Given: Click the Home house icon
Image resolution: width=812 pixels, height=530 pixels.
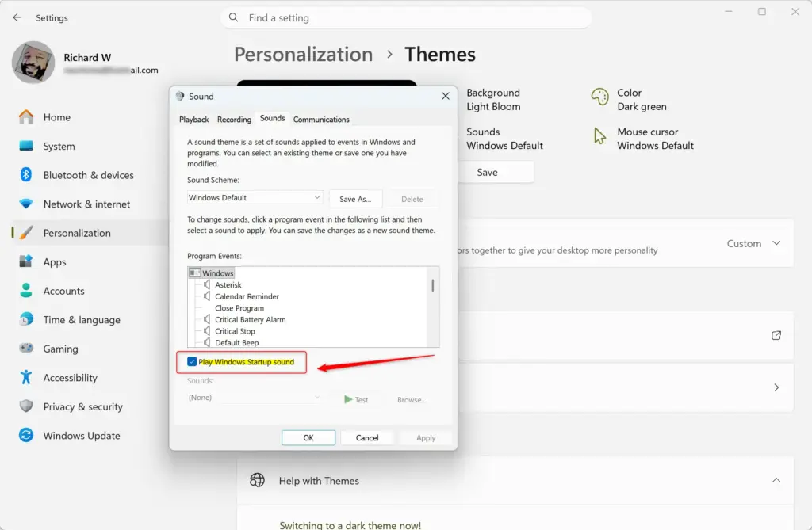Looking at the screenshot, I should tap(26, 117).
